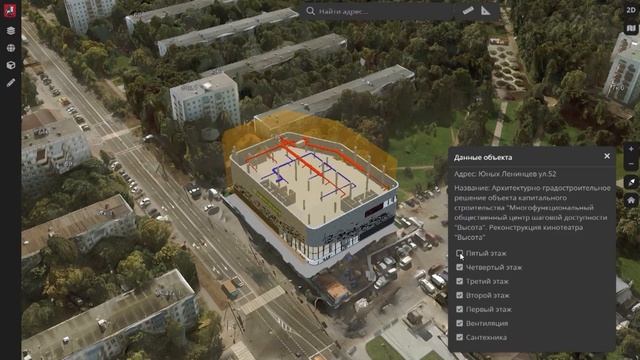Image resolution: width=640 pixels, height=360 pixels.
Task: Select the pencil drawing tool icon
Action: point(11,82)
